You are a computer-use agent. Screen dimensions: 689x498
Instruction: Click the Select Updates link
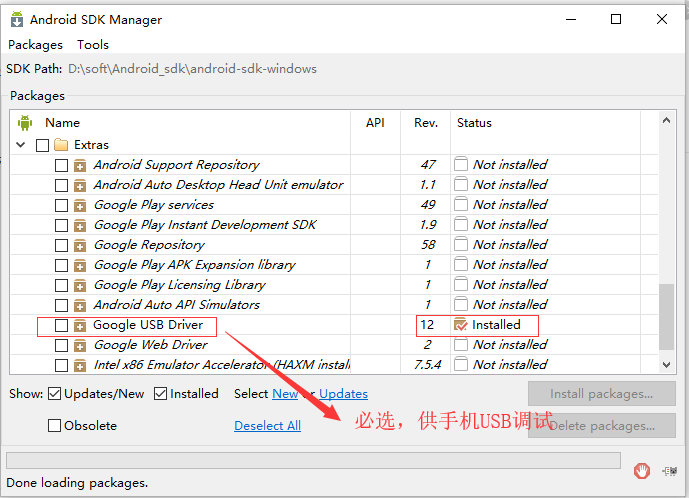[x=343, y=394]
